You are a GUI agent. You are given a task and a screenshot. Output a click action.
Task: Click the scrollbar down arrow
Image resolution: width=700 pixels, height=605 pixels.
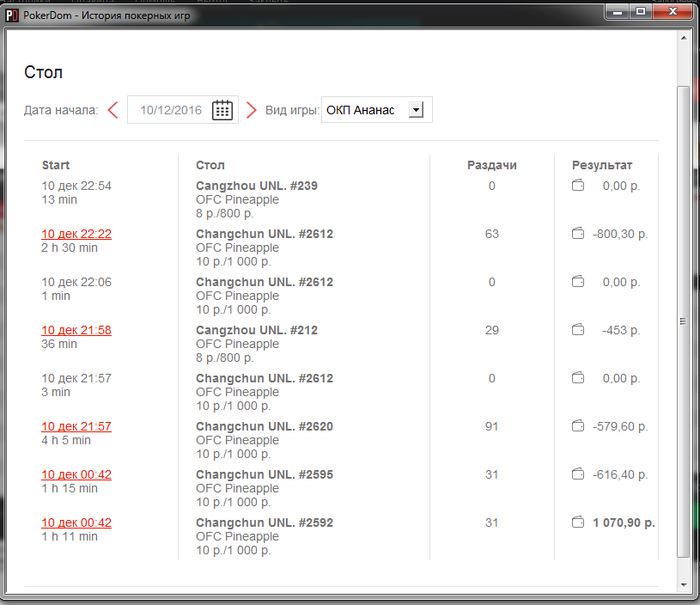[x=683, y=584]
